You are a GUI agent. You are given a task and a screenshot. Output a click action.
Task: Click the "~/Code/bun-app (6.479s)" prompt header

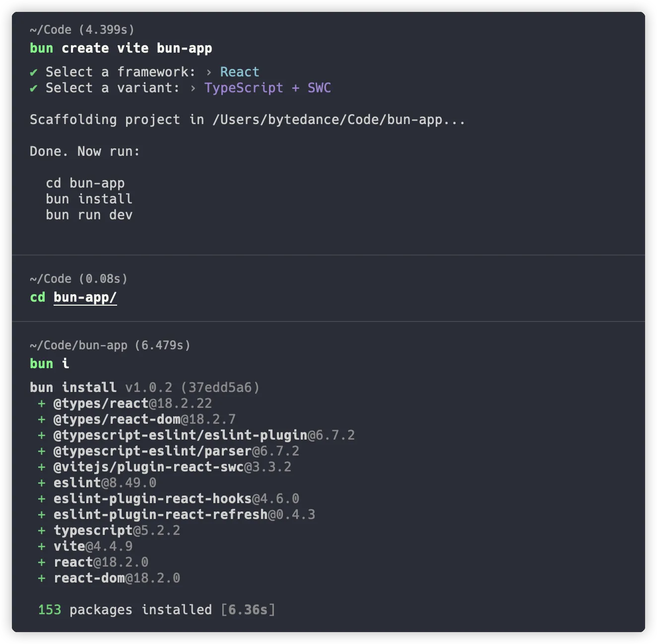[x=110, y=345]
